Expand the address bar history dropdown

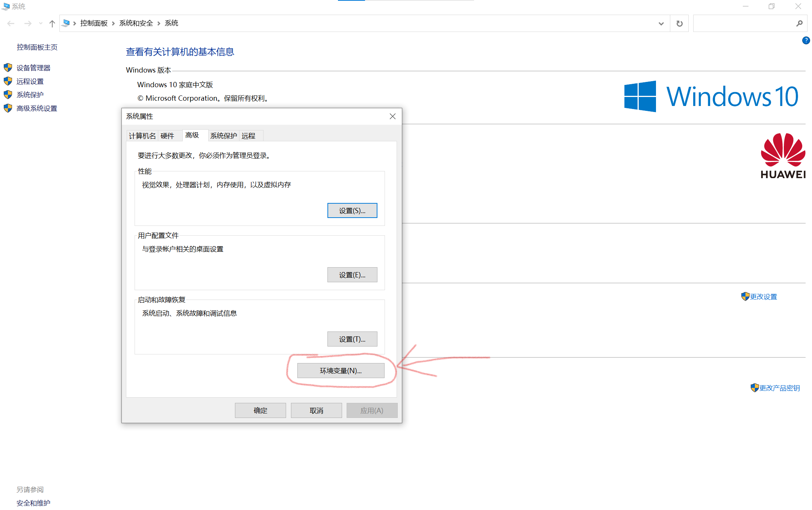(x=661, y=24)
